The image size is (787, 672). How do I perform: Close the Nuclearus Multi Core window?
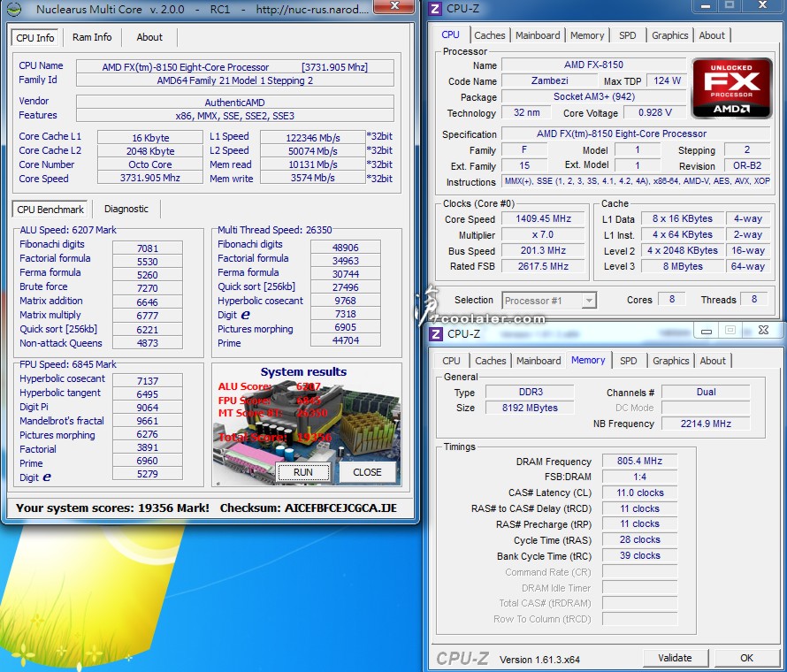tap(395, 6)
